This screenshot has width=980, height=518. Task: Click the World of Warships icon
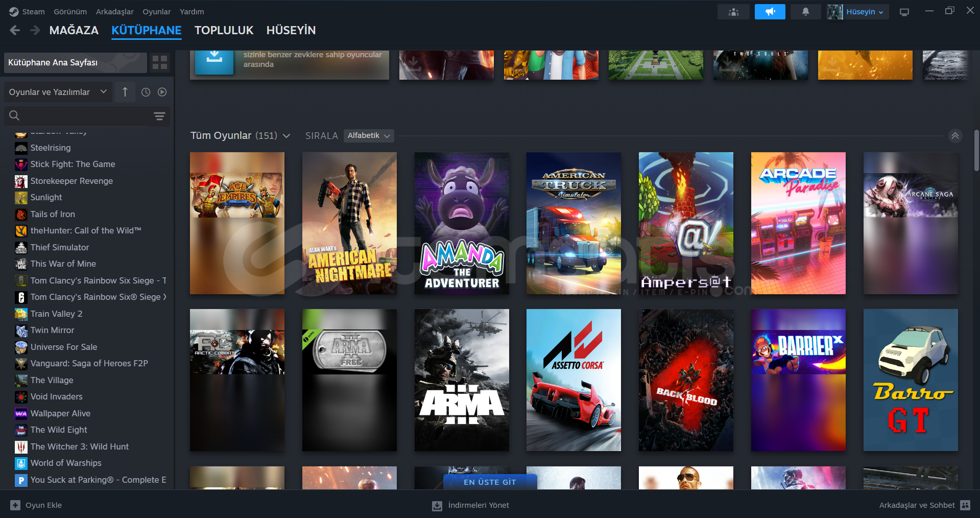pos(21,463)
